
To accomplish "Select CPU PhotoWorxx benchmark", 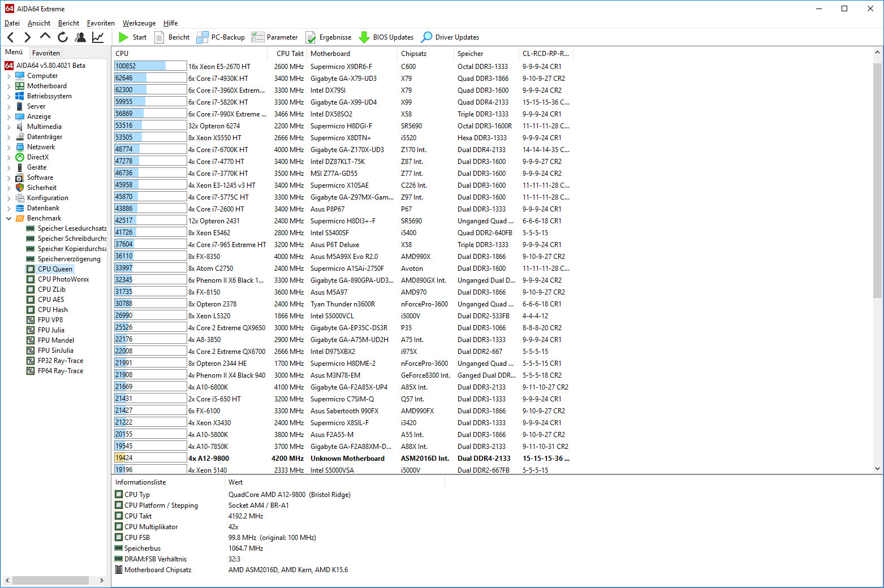I will point(63,279).
